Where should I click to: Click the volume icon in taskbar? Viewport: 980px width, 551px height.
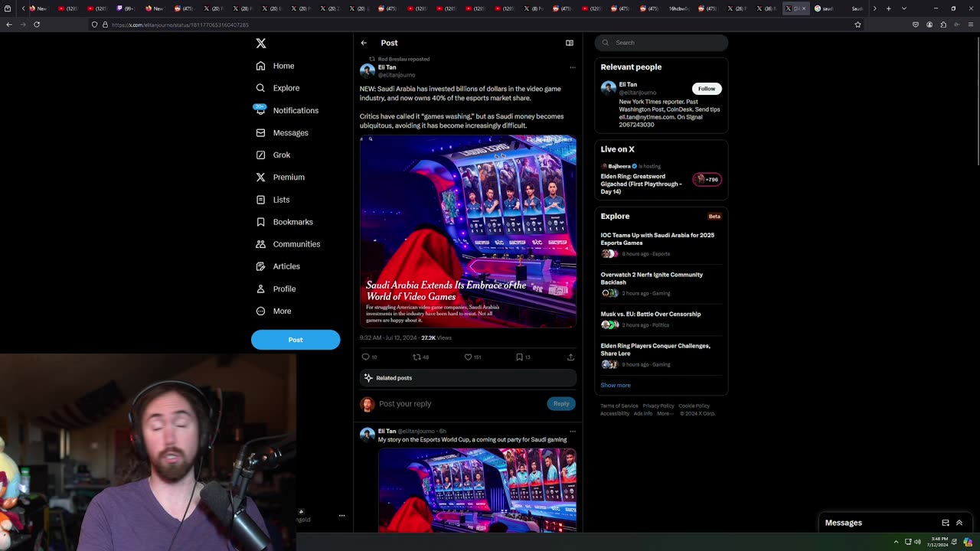[917, 542]
